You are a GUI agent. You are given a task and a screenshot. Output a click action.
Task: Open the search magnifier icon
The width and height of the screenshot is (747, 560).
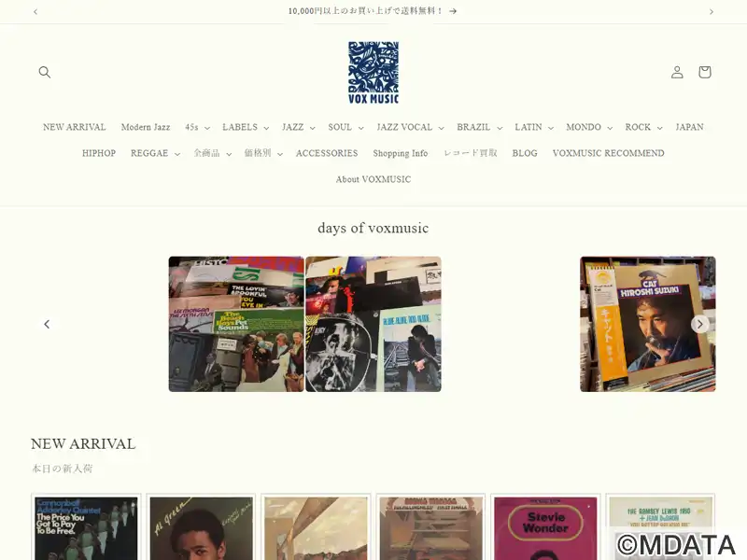pos(44,72)
